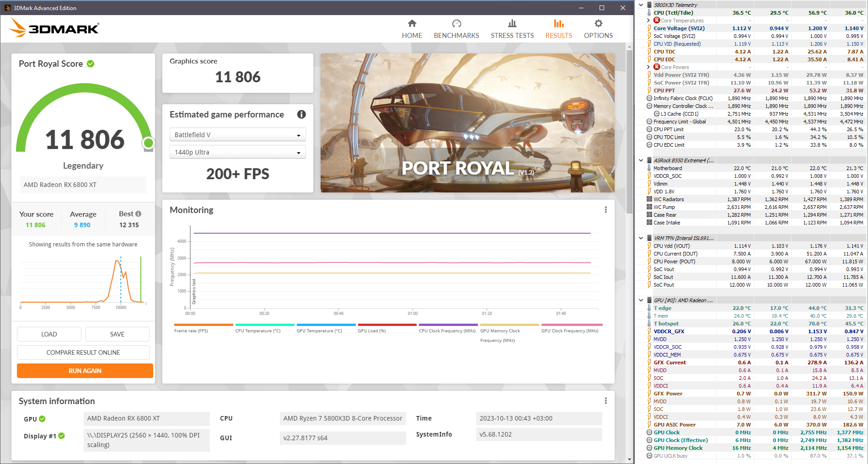Click the WC Radiators fan icon
This screenshot has height=464, width=868.
[649, 199]
